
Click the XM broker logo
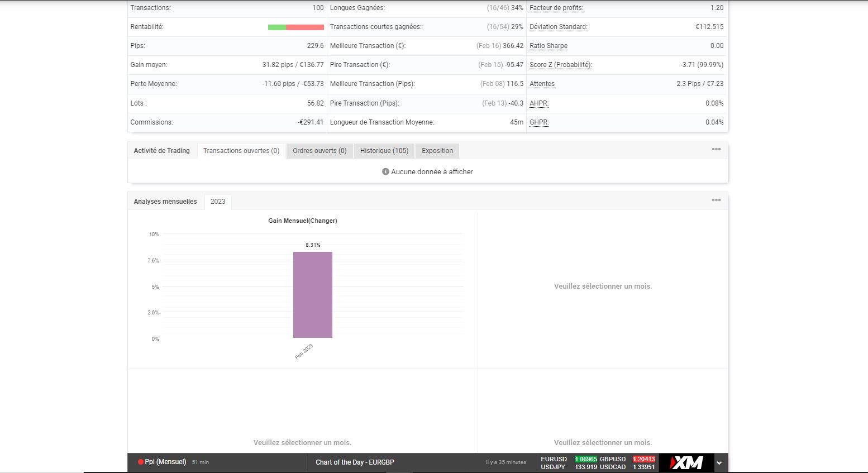686,462
